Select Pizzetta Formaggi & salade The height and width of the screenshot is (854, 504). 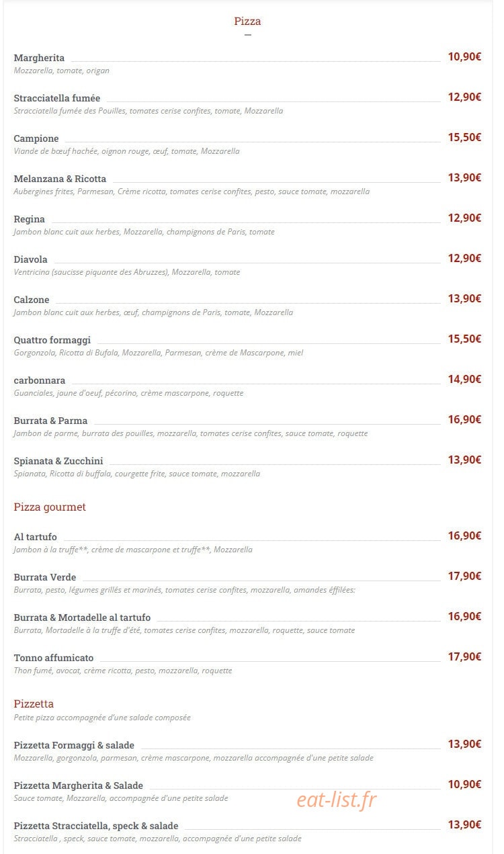point(74,745)
